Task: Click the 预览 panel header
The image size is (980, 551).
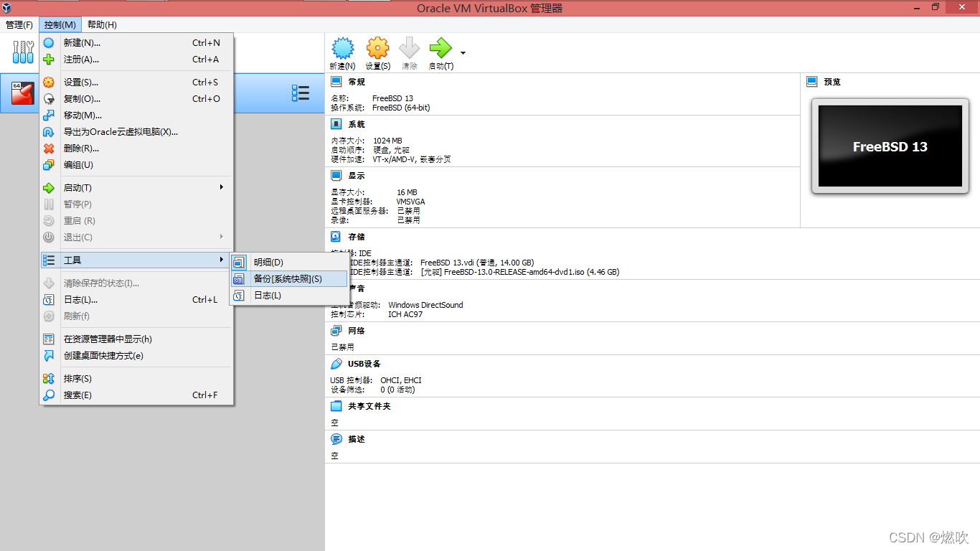Action: click(832, 82)
